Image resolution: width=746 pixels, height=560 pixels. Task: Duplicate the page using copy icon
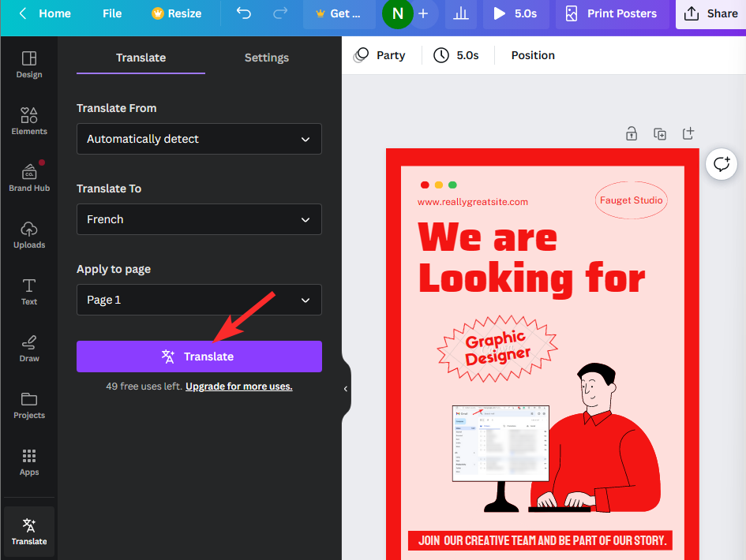click(x=660, y=133)
